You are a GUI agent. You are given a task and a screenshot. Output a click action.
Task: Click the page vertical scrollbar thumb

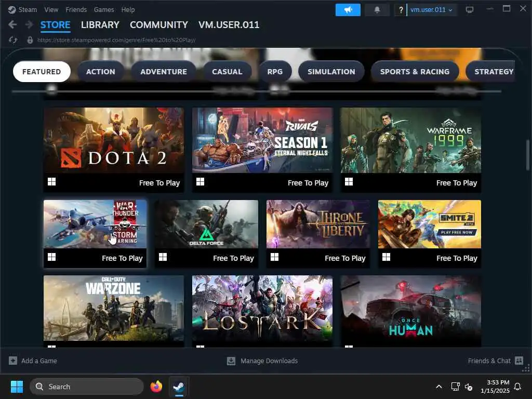[x=528, y=155]
